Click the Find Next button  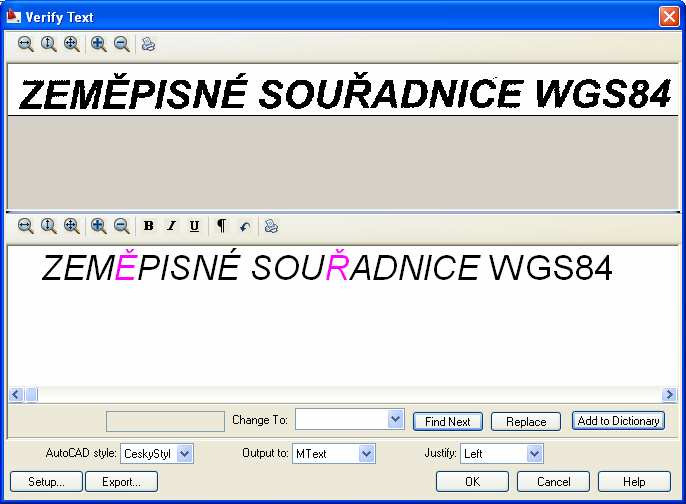448,421
